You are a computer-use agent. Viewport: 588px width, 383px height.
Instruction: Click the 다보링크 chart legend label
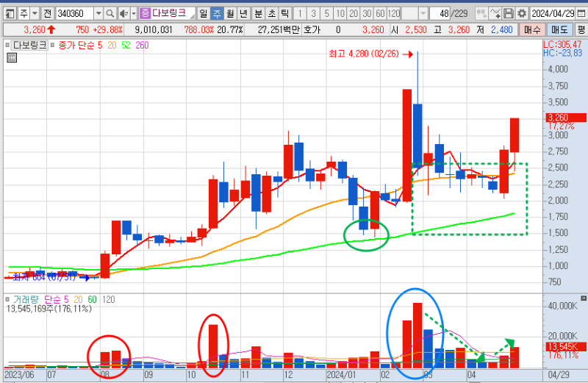coord(29,46)
